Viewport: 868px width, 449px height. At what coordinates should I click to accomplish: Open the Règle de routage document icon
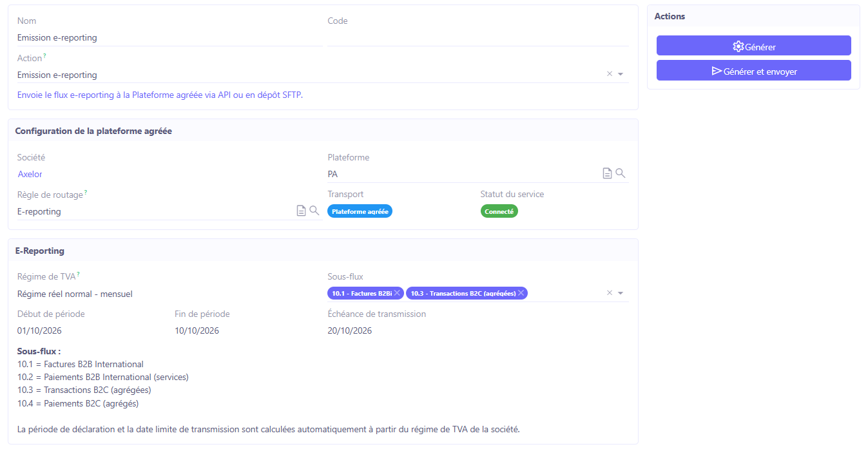[301, 211]
